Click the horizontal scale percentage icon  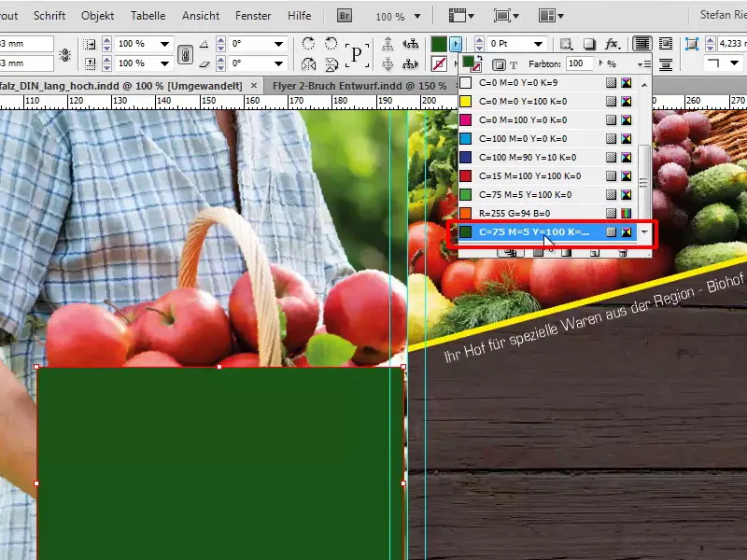click(90, 44)
